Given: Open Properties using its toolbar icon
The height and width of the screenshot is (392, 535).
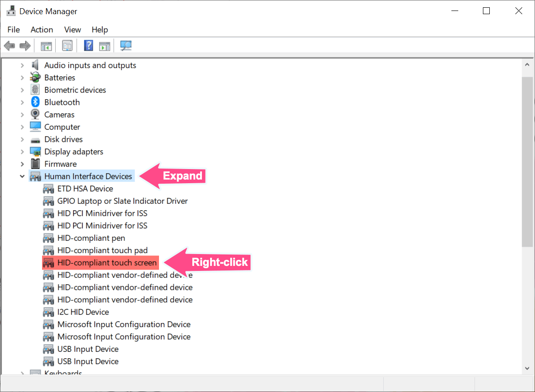Looking at the screenshot, I should 67,45.
